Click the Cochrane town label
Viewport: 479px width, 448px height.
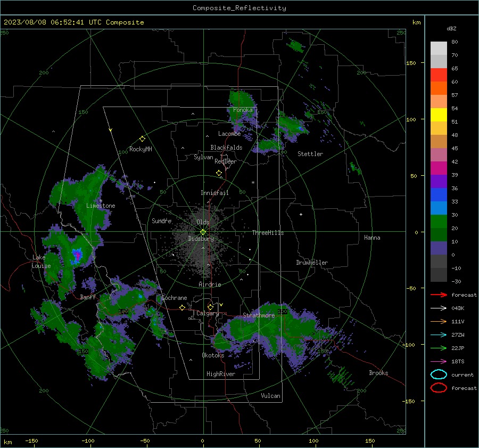(x=174, y=298)
